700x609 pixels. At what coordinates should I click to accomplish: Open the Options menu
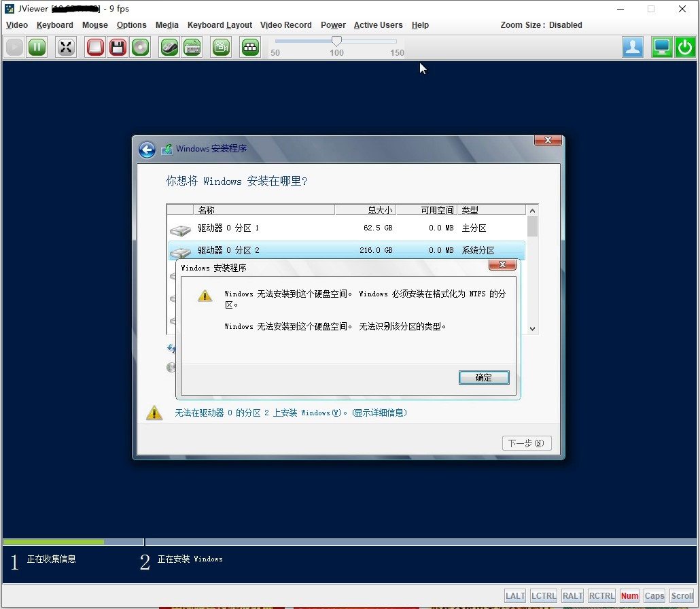coord(132,25)
